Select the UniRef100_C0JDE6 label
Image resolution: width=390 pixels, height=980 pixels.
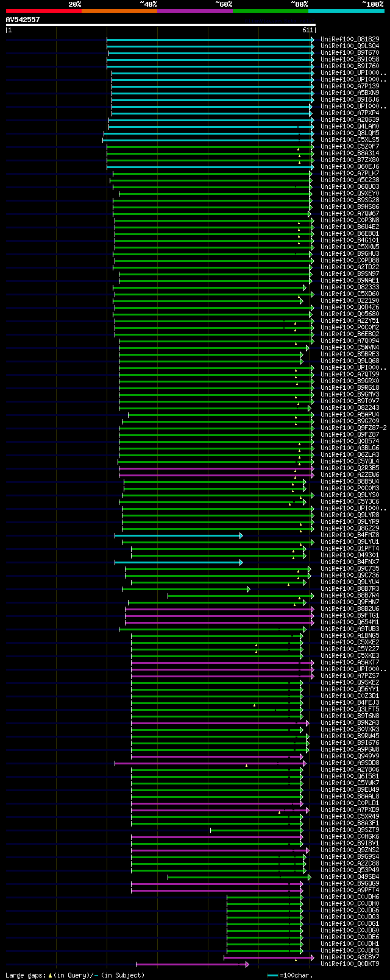click(x=350, y=937)
